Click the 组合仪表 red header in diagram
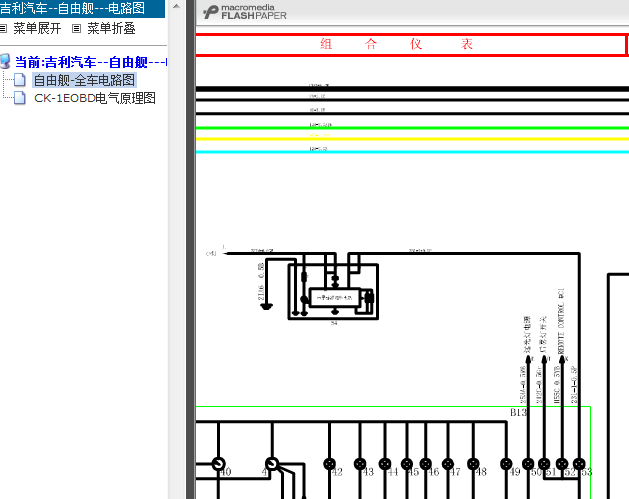Viewport: 629px width, 499px height. 396,44
